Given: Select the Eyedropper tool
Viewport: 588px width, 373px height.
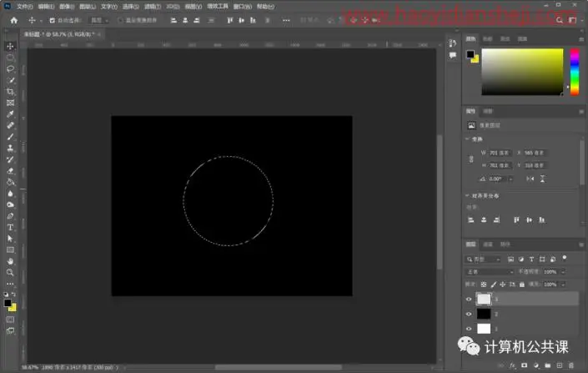Looking at the screenshot, I should 10,114.
